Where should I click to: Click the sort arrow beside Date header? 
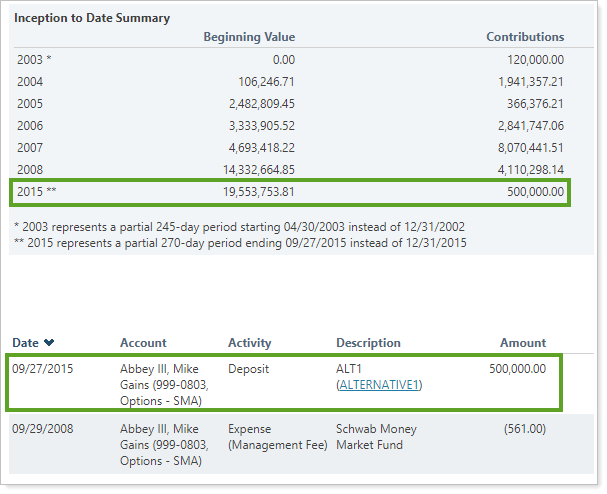click(x=48, y=343)
